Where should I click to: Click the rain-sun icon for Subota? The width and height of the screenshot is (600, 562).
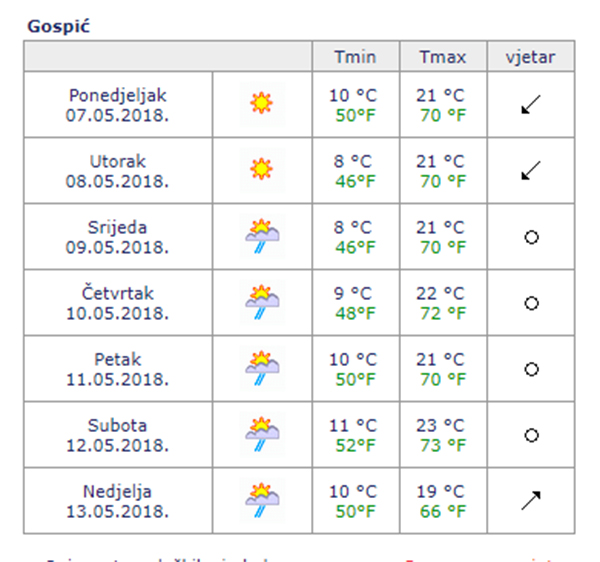tap(262, 432)
